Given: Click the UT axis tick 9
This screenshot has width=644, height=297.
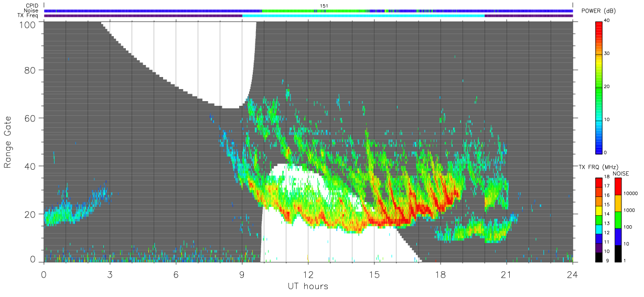Looking at the screenshot, I should tap(242, 274).
